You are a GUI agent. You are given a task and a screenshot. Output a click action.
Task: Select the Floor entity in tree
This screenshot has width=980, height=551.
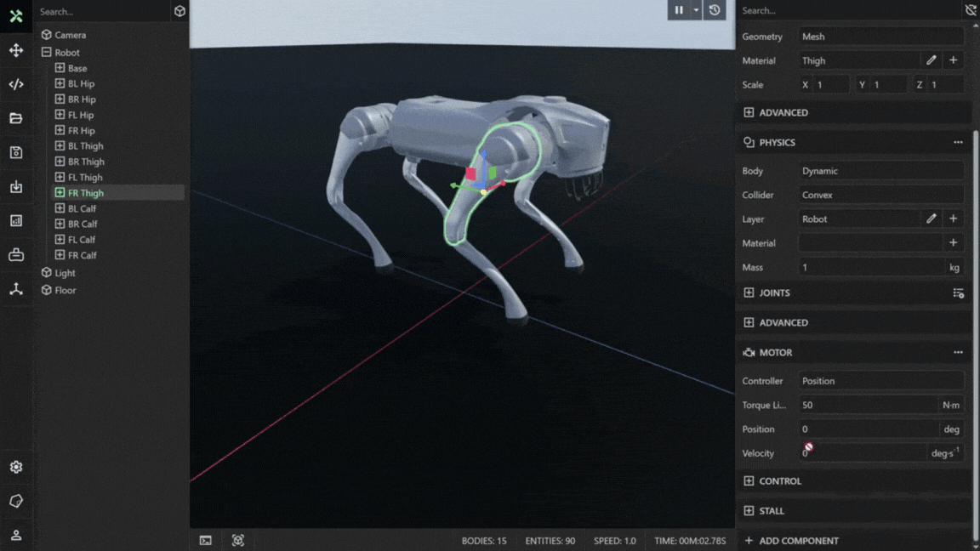pos(66,290)
